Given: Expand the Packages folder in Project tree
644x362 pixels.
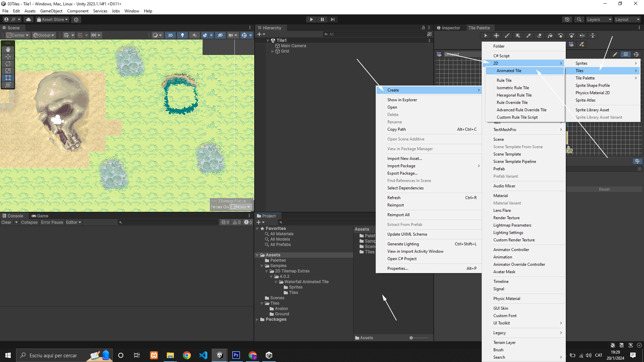Looking at the screenshot, I should click(x=257, y=319).
